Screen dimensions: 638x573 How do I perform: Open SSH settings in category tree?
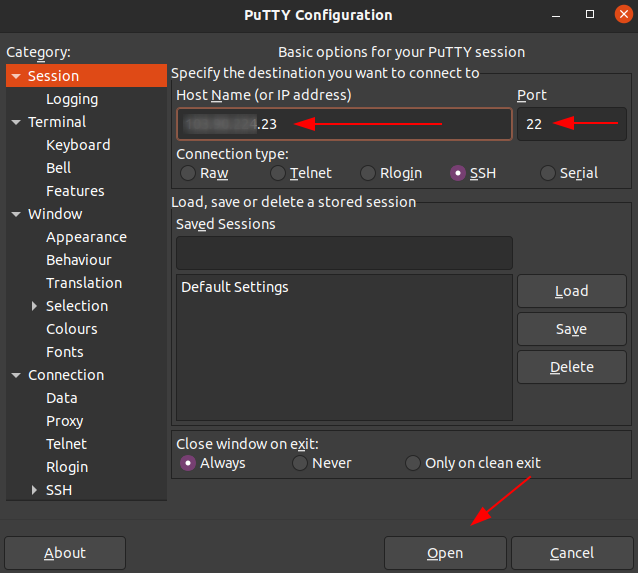coord(59,490)
